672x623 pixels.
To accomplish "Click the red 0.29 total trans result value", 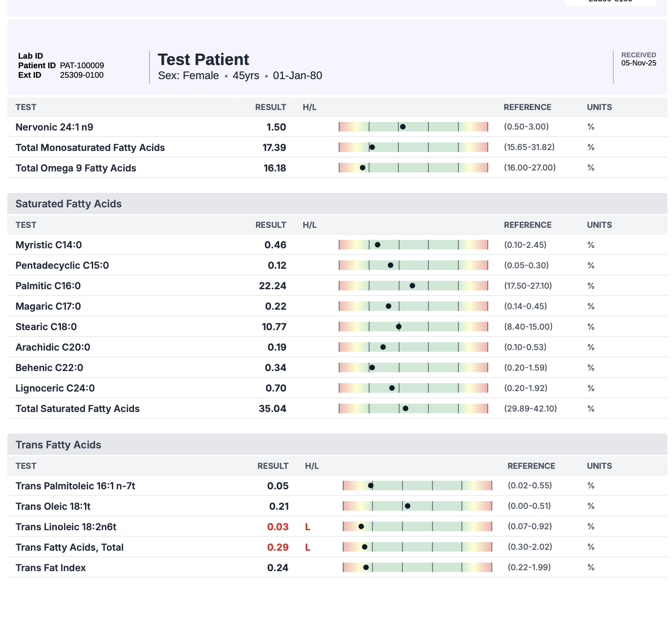I will coord(278,547).
